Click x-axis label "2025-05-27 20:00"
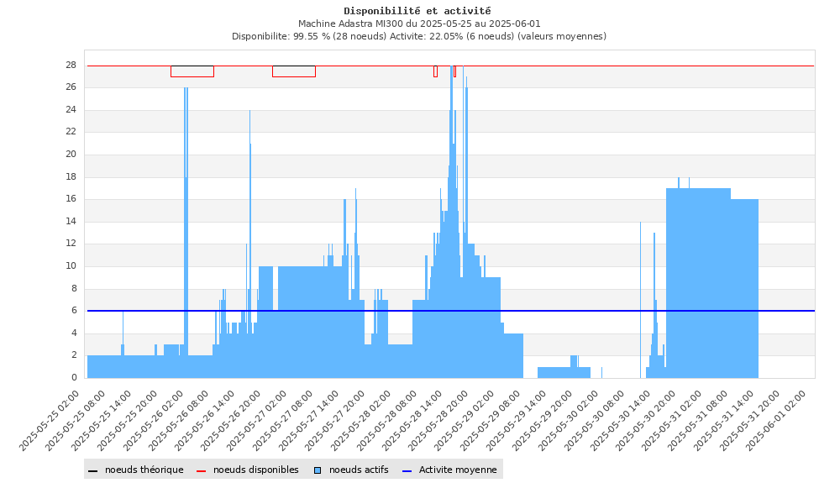840x504 pixels. 335,421
